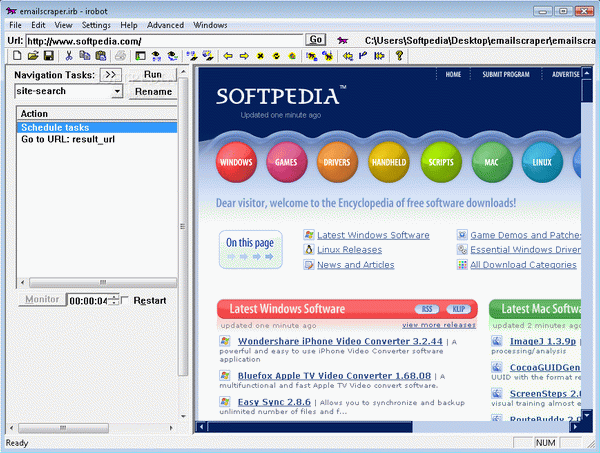Viewport: 600px width, 453px height.
Task: Click the Save floppy disk icon
Action: pos(48,56)
